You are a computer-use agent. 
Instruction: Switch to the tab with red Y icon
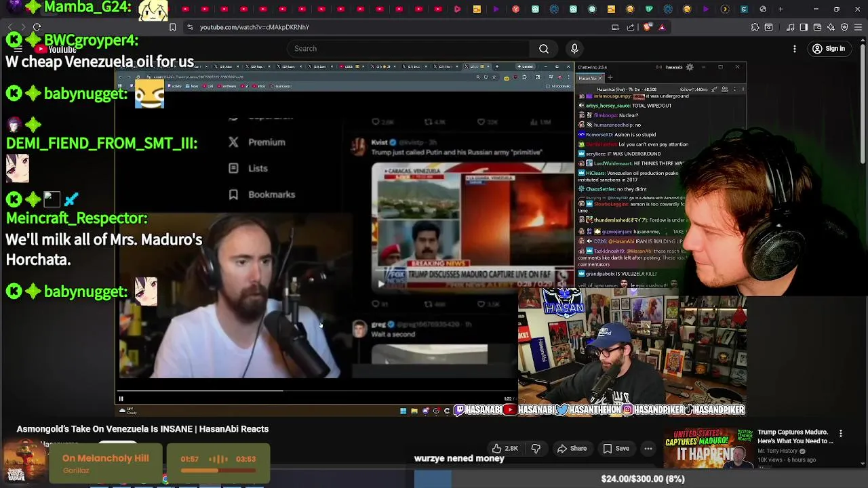click(x=516, y=9)
